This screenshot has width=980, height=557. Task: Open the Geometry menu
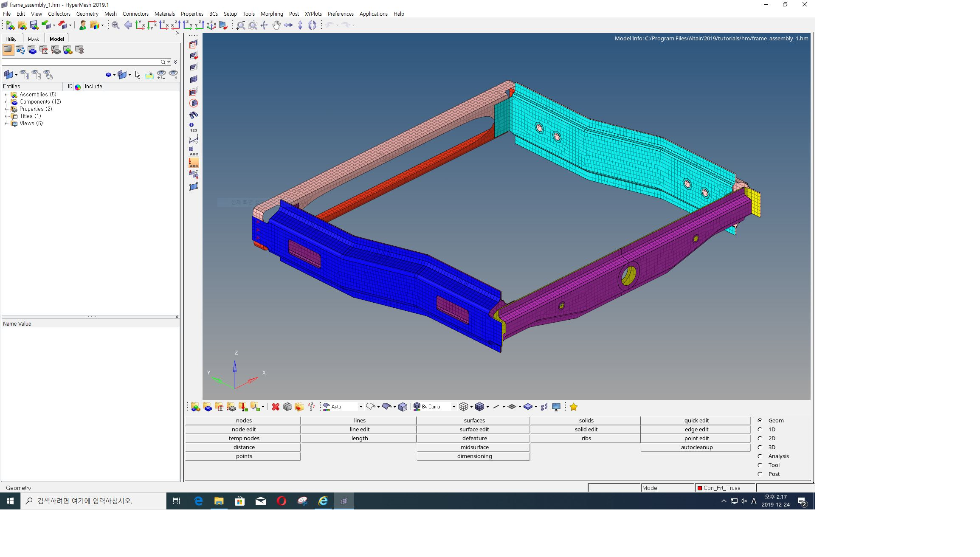tap(87, 14)
